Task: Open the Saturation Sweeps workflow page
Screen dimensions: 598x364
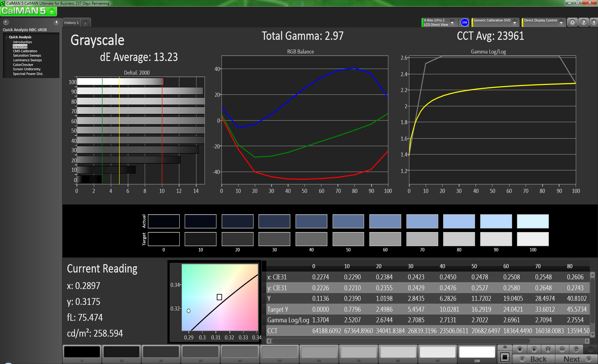Action: coord(27,55)
